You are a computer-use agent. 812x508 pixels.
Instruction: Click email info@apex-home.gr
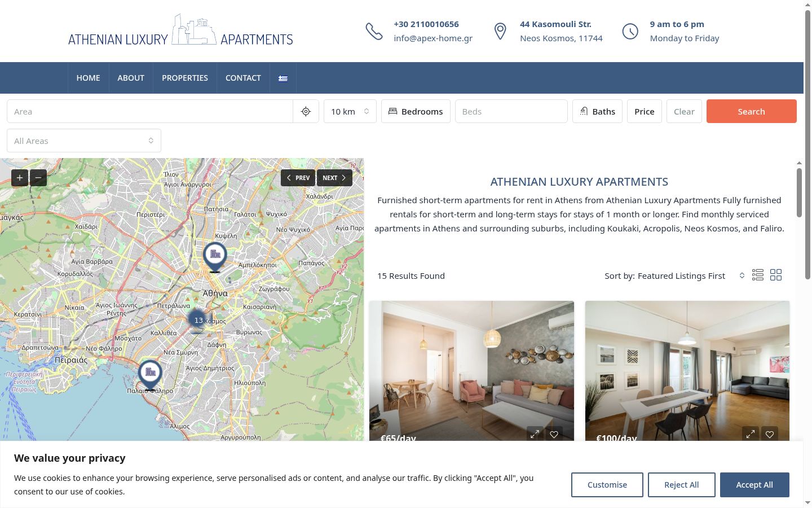pos(433,38)
